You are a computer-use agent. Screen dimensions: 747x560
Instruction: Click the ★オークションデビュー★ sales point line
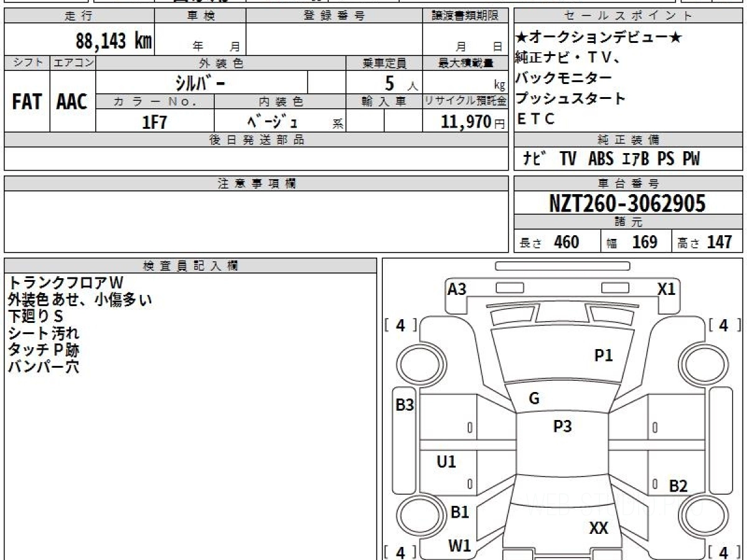pos(599,39)
